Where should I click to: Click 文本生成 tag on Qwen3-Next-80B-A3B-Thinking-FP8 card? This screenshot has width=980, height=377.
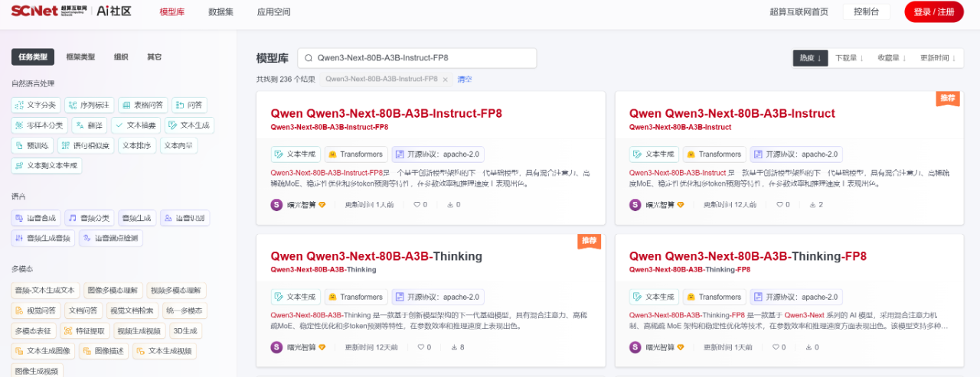coord(654,297)
